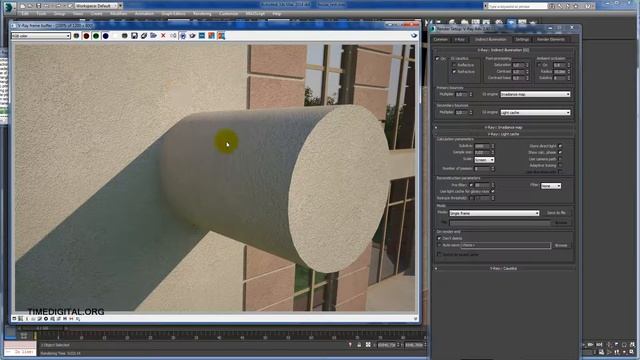Open the Rendering menu in menu bar
The height and width of the screenshot is (360, 640).
coord(202,14)
